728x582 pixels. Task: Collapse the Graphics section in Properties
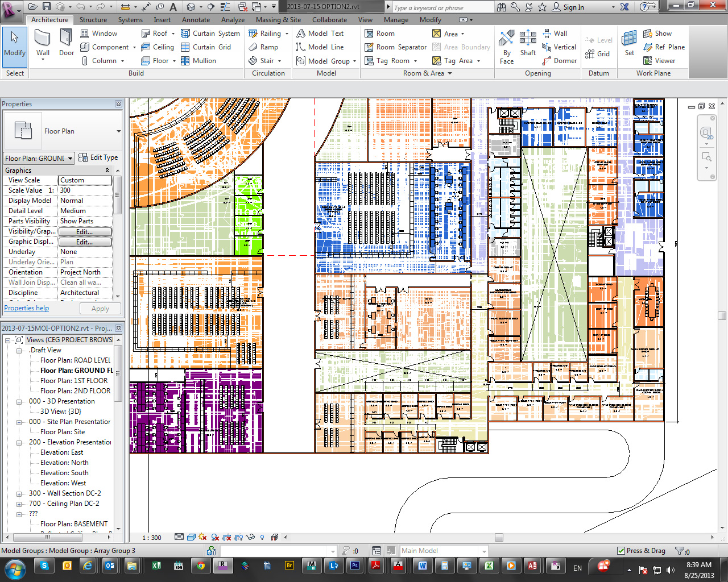click(107, 171)
